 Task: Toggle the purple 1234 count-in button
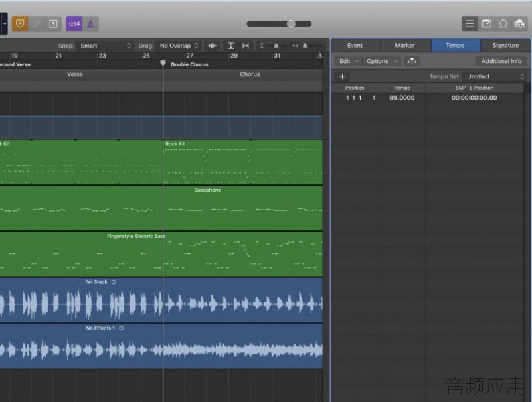[x=74, y=24]
